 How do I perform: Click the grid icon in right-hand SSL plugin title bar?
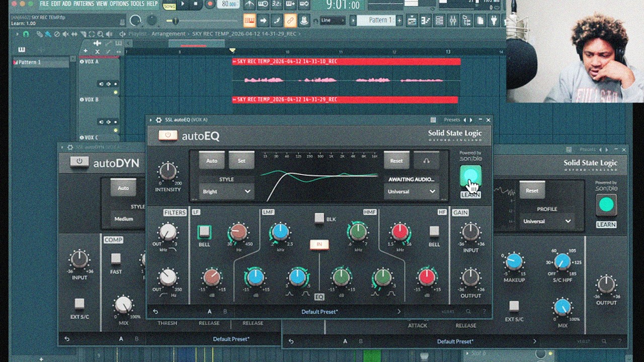[x=569, y=149]
